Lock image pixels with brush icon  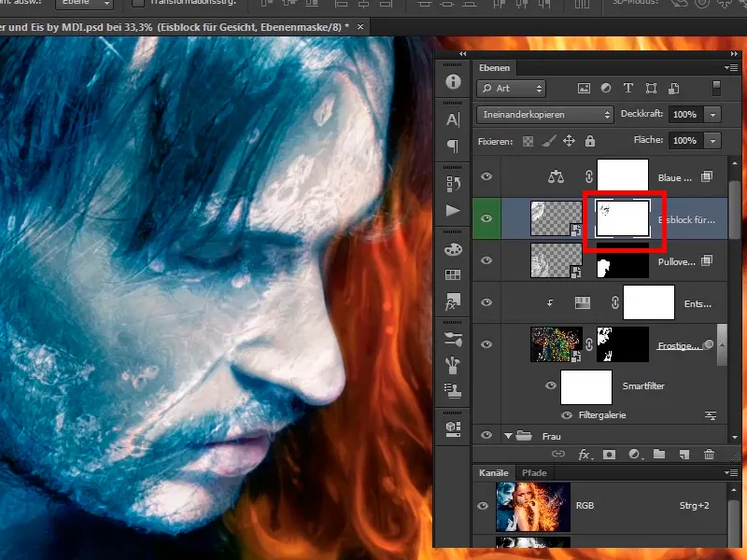549,141
